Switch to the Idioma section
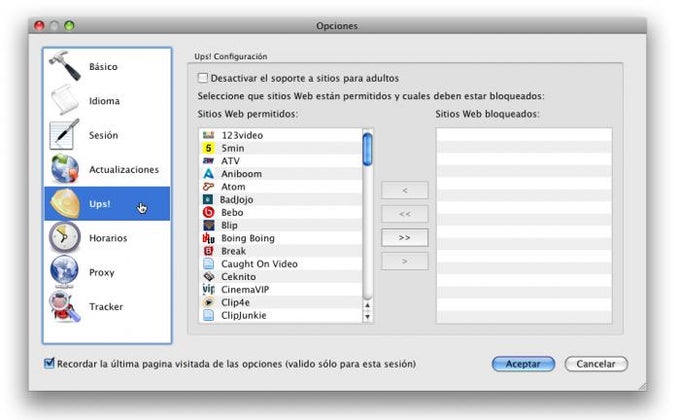The height and width of the screenshot is (420, 680). 107,100
